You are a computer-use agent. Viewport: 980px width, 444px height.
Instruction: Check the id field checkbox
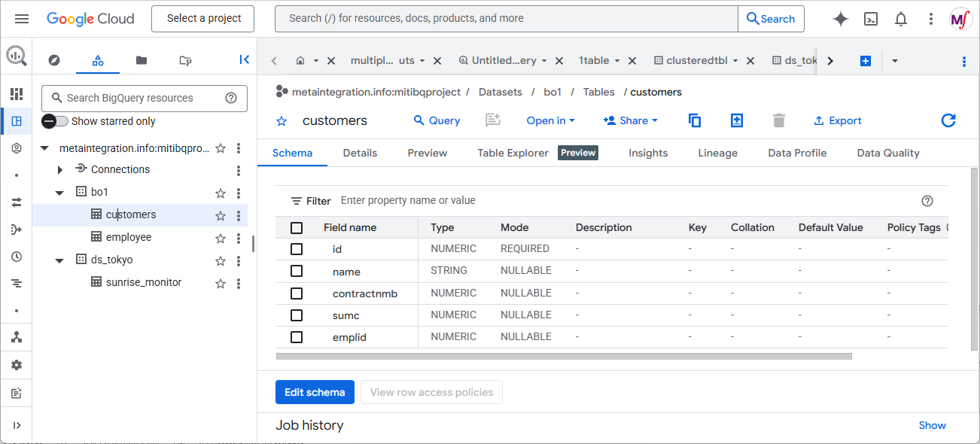(297, 249)
